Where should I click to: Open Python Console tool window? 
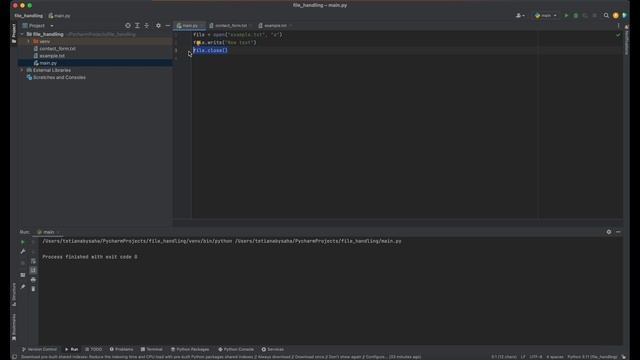(x=236, y=349)
